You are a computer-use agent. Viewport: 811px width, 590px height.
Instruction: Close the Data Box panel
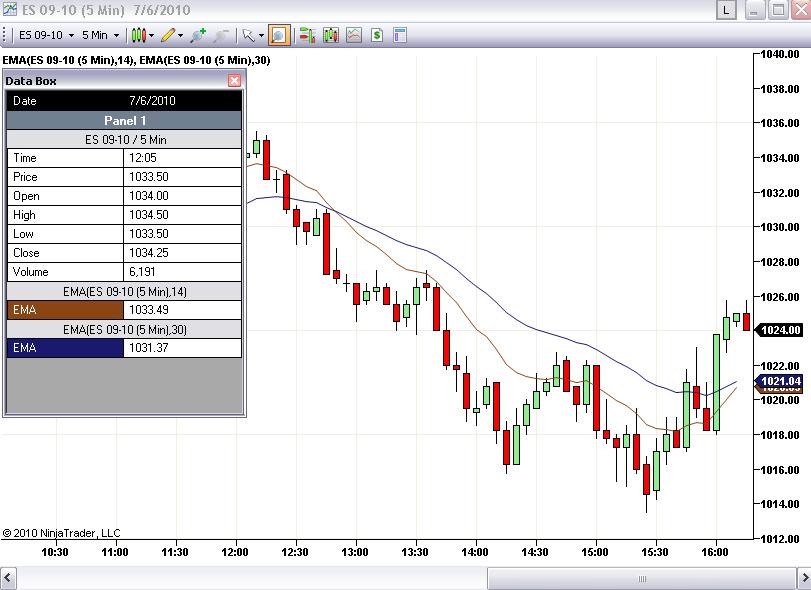click(x=234, y=80)
